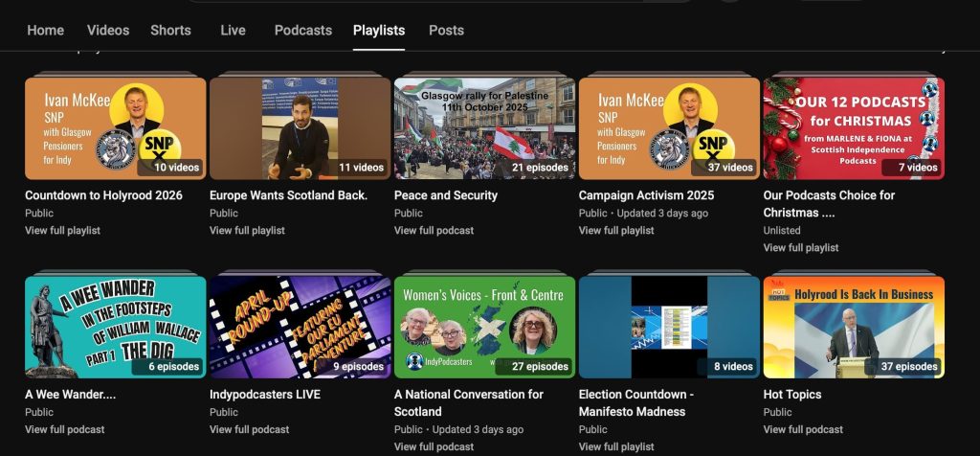Open Campaign Activism 2025 playlist thumbnail
980x456 pixels.
click(x=669, y=128)
